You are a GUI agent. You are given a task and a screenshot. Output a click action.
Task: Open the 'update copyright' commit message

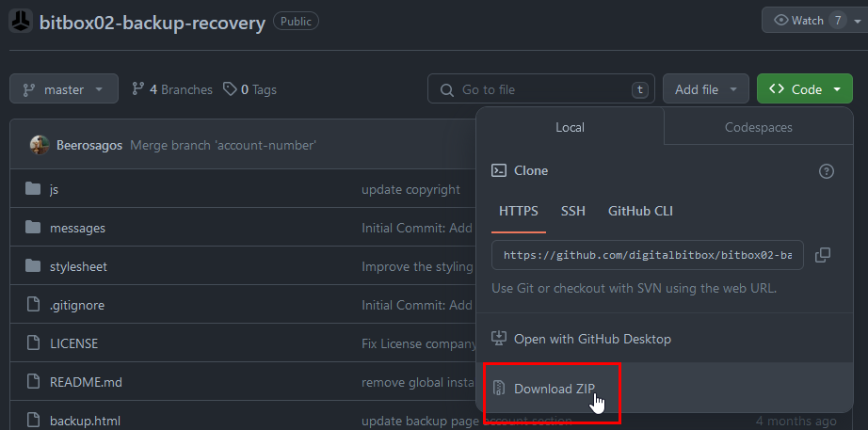(x=410, y=189)
